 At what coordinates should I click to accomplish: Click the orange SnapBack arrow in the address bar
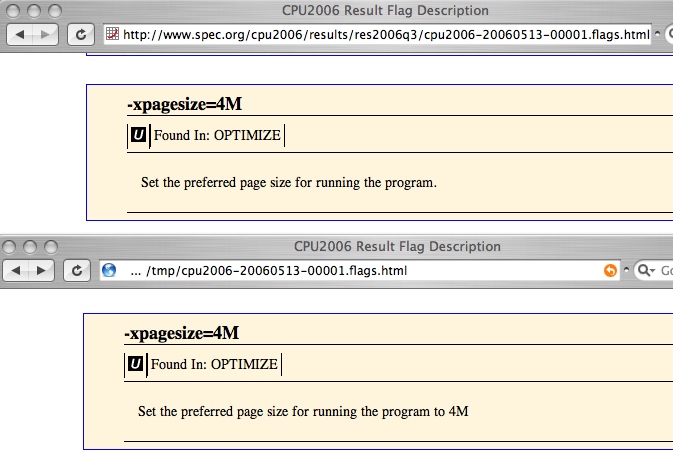pos(610,270)
